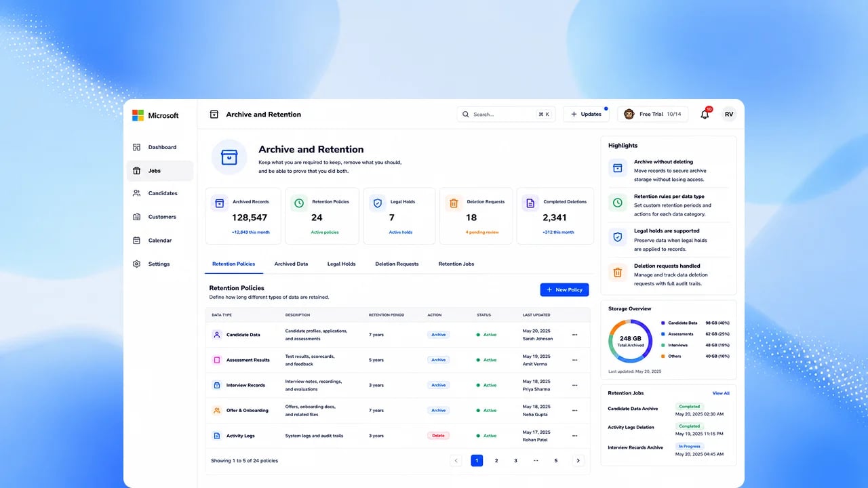
Task: Open the Legal Holds tab
Action: tap(341, 264)
